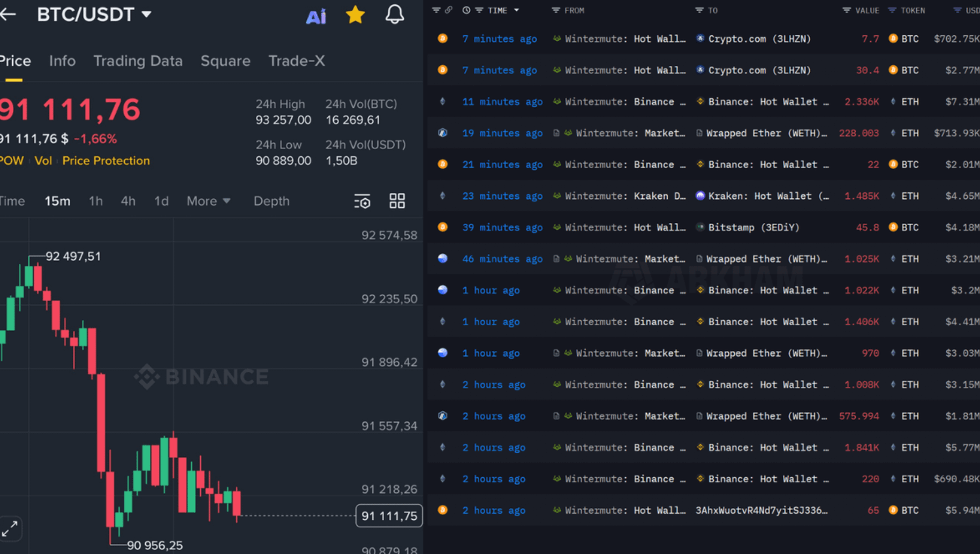This screenshot has height=554, width=980.
Task: Click the ETH token icon in the 2.336K value row
Action: coord(893,101)
